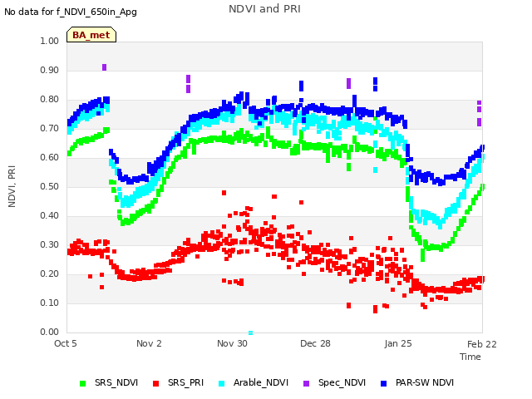Click the 0.80 y-axis tick label
This screenshot has width=532, height=399.
click(x=50, y=100)
